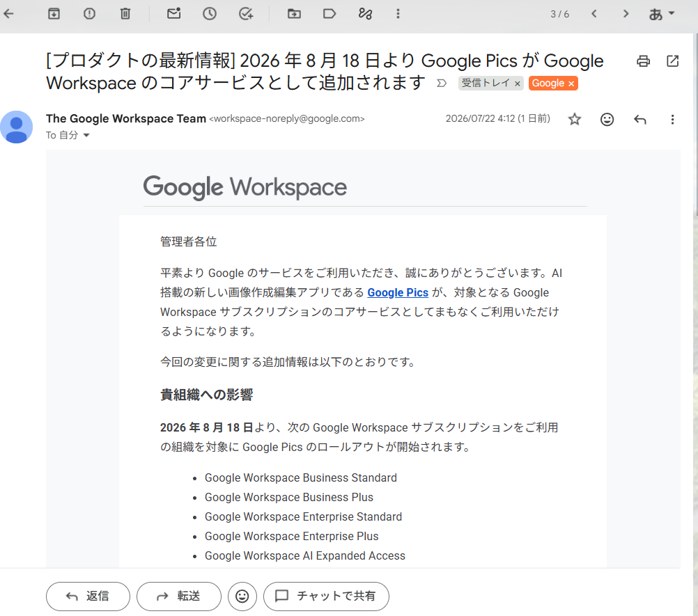Open the toolbar three-dot more menu
The width and height of the screenshot is (698, 616).
(x=398, y=14)
